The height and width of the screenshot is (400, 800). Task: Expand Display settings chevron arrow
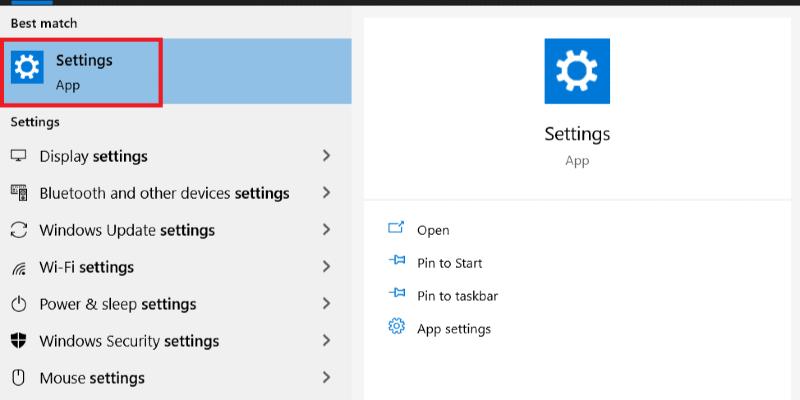coord(327,156)
